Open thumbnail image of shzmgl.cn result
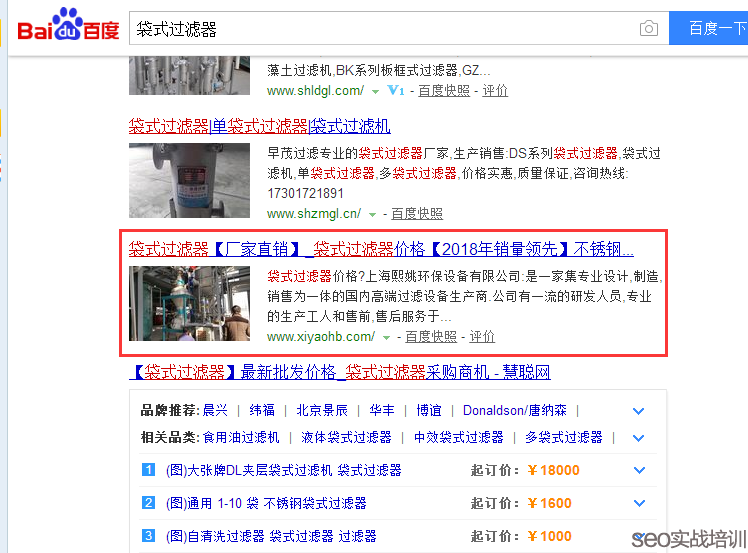The width and height of the screenshot is (748, 553). [189, 180]
